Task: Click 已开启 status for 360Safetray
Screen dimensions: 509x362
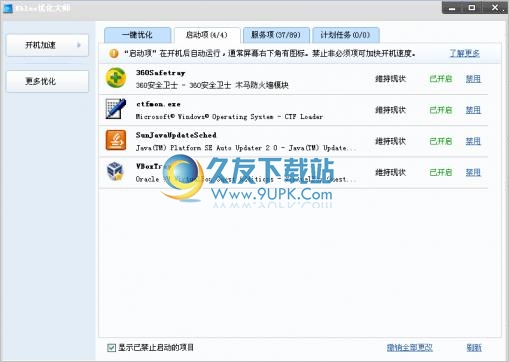Action: click(x=441, y=79)
